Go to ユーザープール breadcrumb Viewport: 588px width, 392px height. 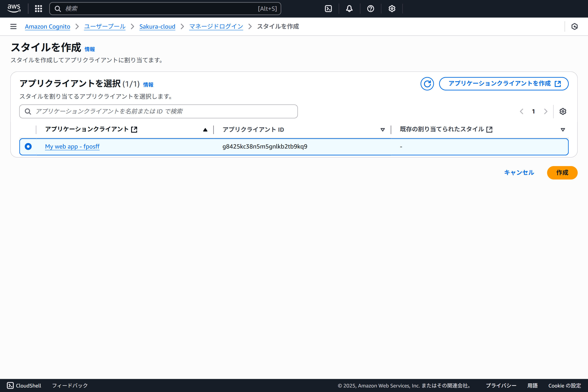coord(105,26)
